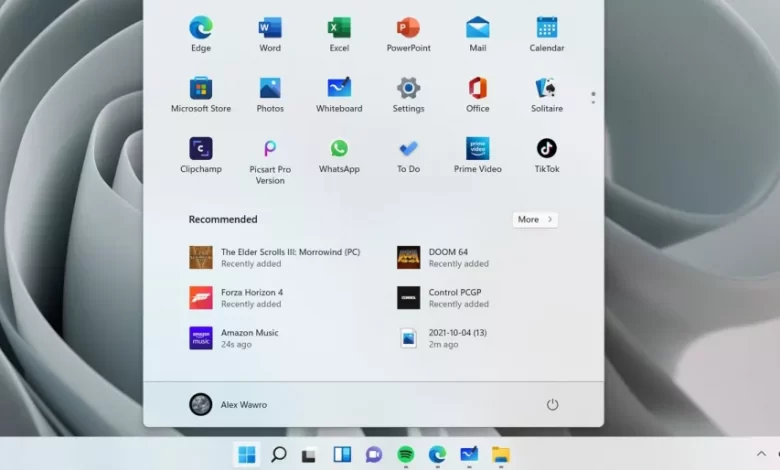Open Widgets from the taskbar
The width and height of the screenshot is (780, 470).
click(x=342, y=454)
